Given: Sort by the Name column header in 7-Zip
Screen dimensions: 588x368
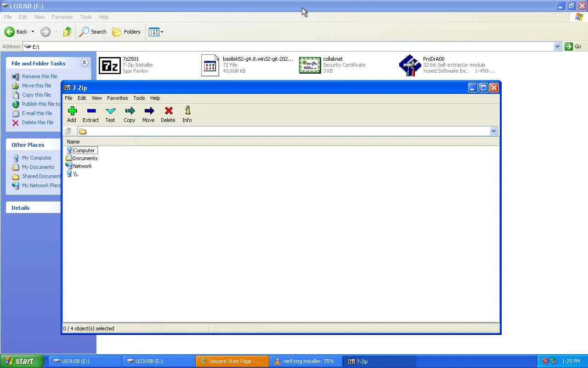Looking at the screenshot, I should pyautogui.click(x=100, y=142).
